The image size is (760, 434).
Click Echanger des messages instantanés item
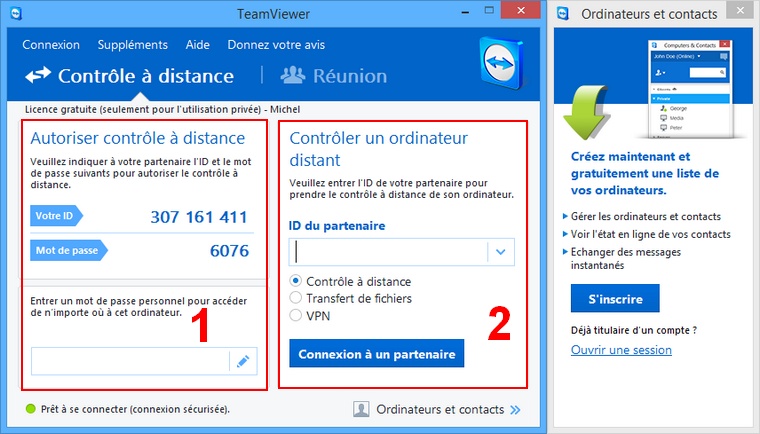[x=626, y=258]
